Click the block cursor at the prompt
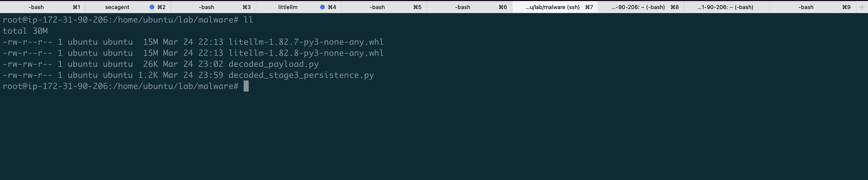 point(246,86)
